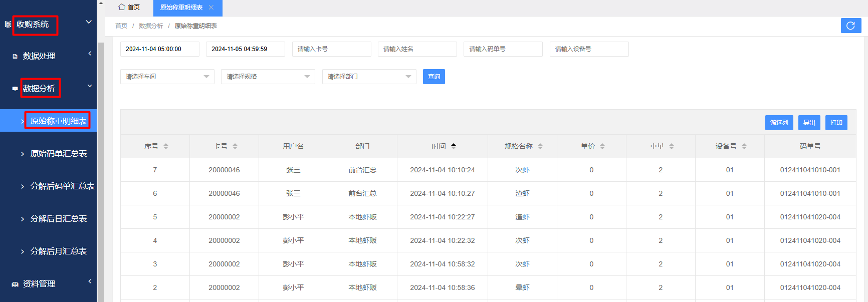The width and height of the screenshot is (868, 302).
Task: Sort by 时间 column arrow
Action: pyautogui.click(x=454, y=146)
